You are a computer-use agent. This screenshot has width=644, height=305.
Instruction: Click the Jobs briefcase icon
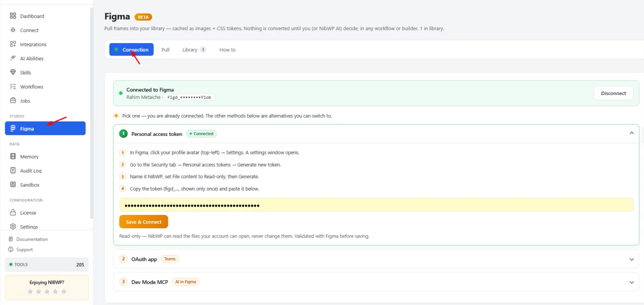click(13, 101)
